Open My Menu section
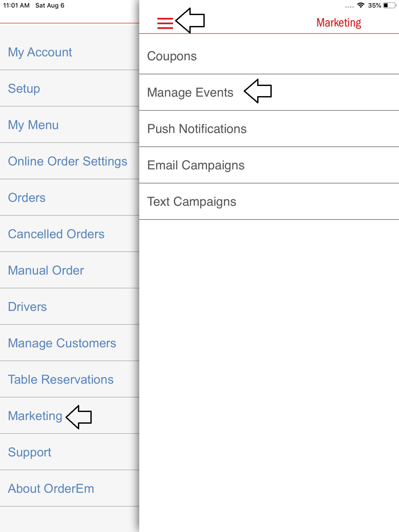The height and width of the screenshot is (532, 399). pyautogui.click(x=33, y=125)
